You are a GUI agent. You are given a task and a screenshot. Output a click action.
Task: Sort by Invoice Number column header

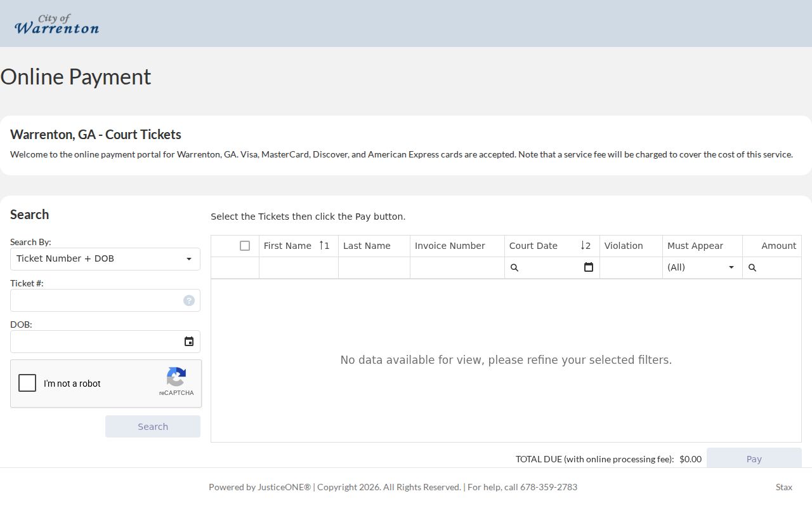click(x=457, y=246)
